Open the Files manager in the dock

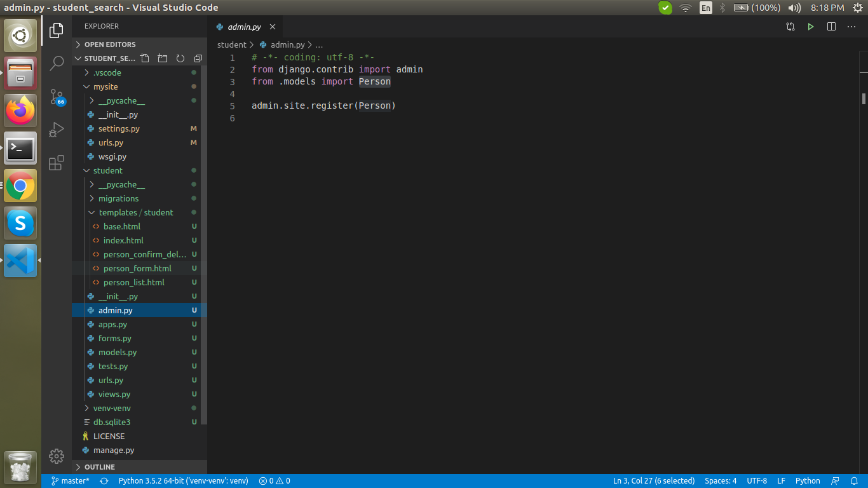[x=20, y=73]
